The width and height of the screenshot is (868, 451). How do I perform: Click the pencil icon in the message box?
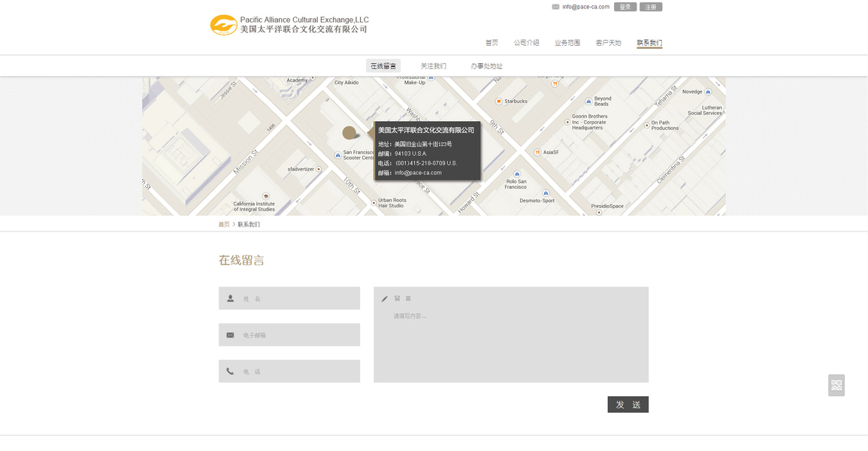tap(384, 299)
